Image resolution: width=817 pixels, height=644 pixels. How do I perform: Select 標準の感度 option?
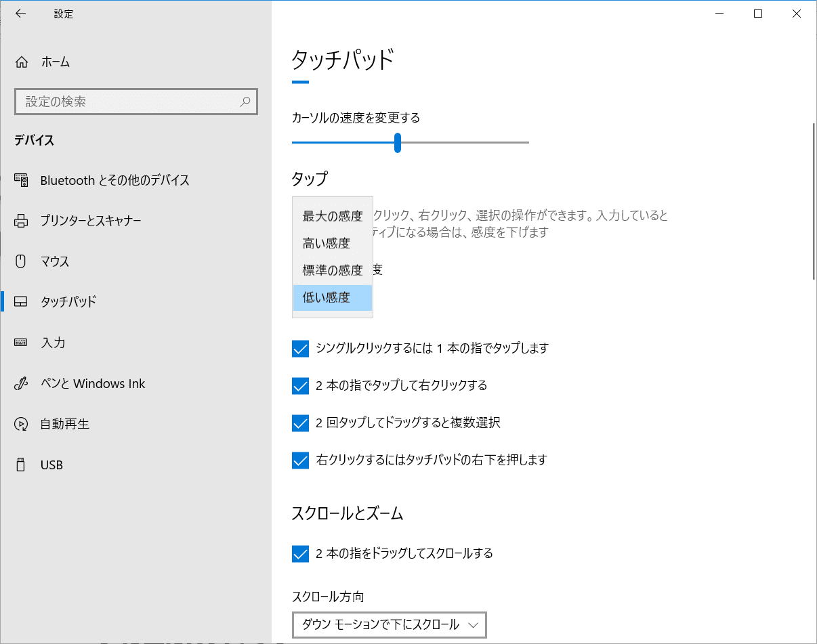[x=332, y=270]
